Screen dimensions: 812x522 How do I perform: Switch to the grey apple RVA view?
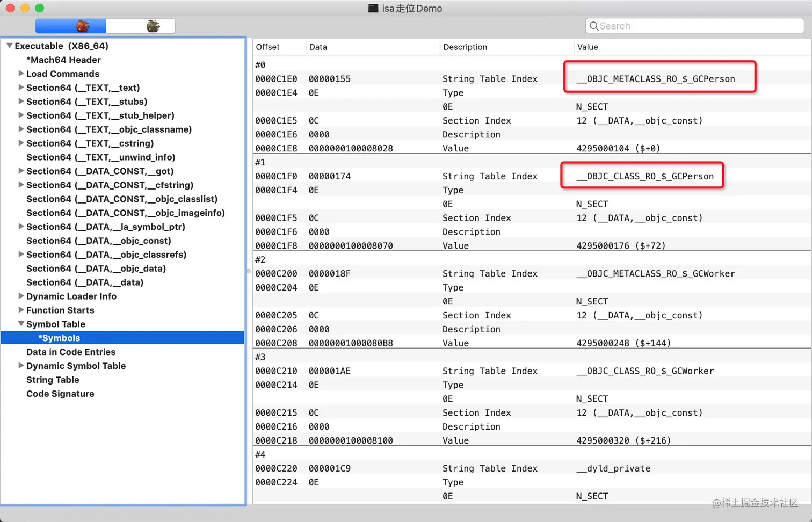[x=141, y=26]
